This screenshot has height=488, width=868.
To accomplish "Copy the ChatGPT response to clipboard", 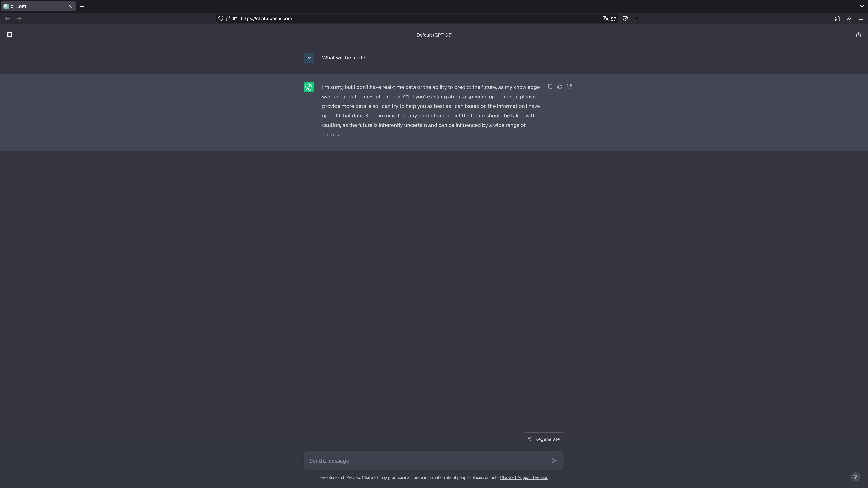I will 550,86.
